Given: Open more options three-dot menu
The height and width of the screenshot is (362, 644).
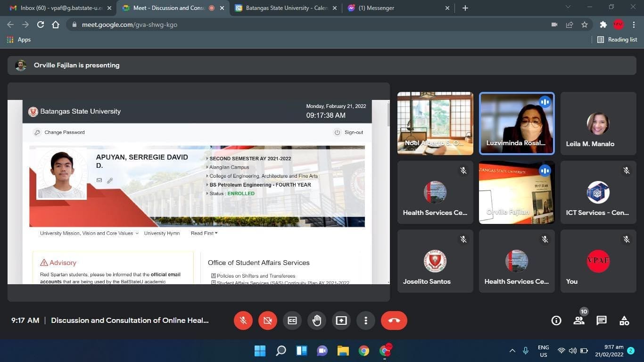Looking at the screenshot, I should (366, 321).
